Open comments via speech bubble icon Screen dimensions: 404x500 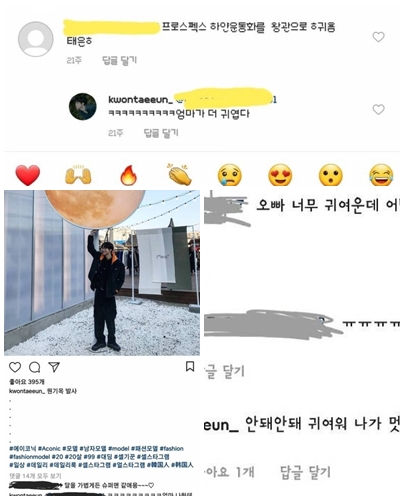pos(35,367)
